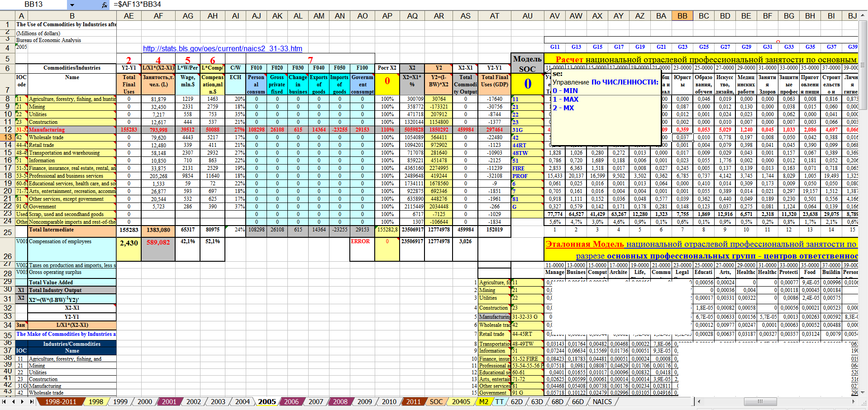This screenshot has height=410, width=868.
Task: Open the Name Box dropdown arrow
Action: pos(72,5)
